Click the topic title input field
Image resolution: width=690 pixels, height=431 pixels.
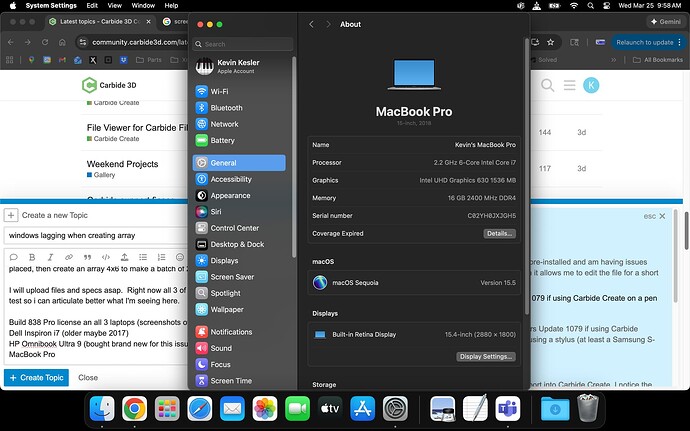[96, 236]
